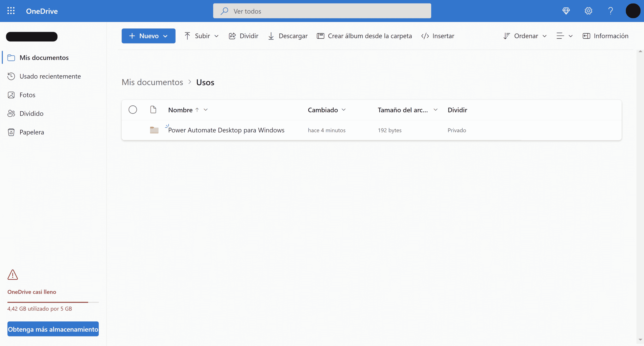Image resolution: width=644 pixels, height=346 pixels.
Task: Open the help question mark icon
Action: click(x=611, y=11)
